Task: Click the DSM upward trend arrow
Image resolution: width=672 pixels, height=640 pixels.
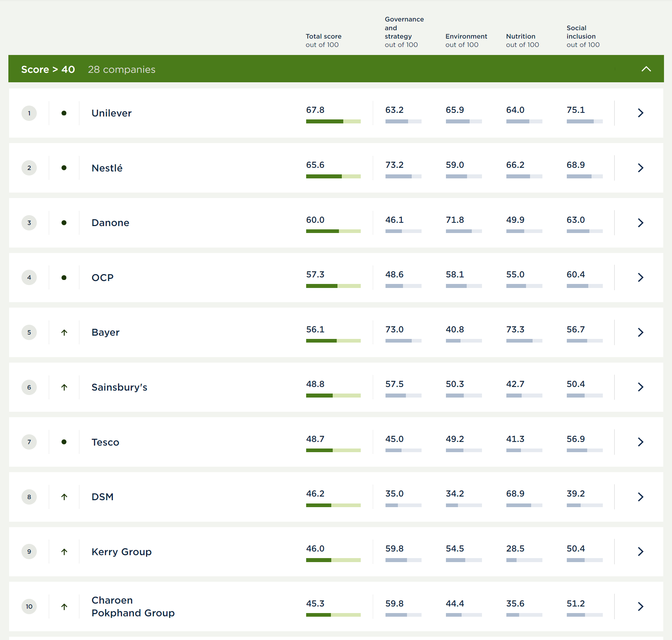Action: 64,497
